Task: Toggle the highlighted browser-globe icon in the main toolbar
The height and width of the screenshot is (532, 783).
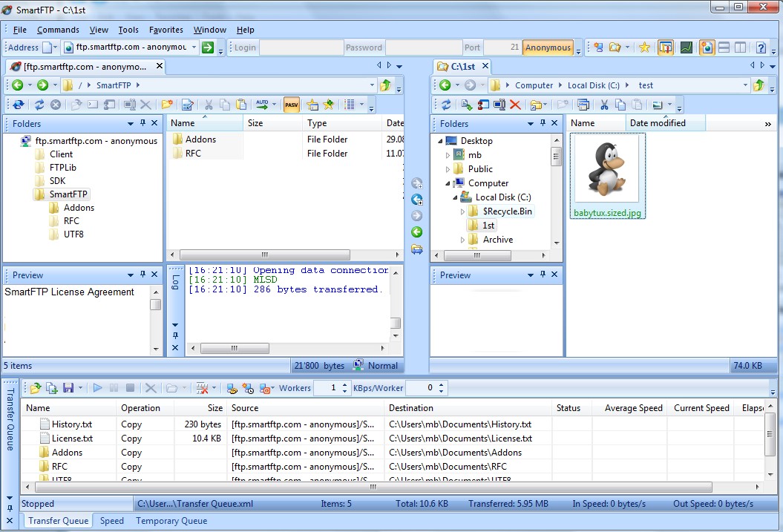Action: coord(707,47)
